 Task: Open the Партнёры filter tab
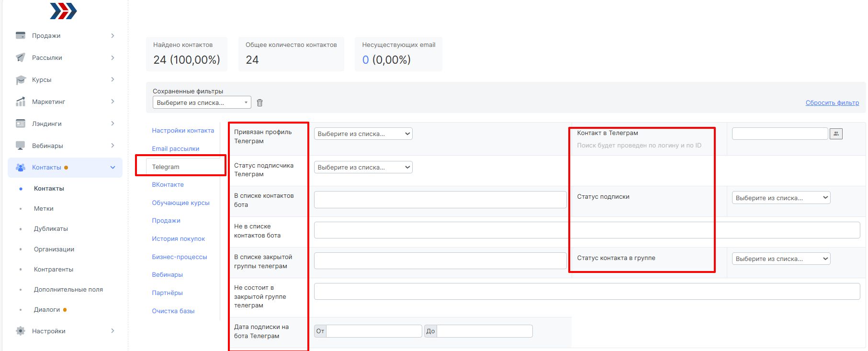pyautogui.click(x=167, y=293)
